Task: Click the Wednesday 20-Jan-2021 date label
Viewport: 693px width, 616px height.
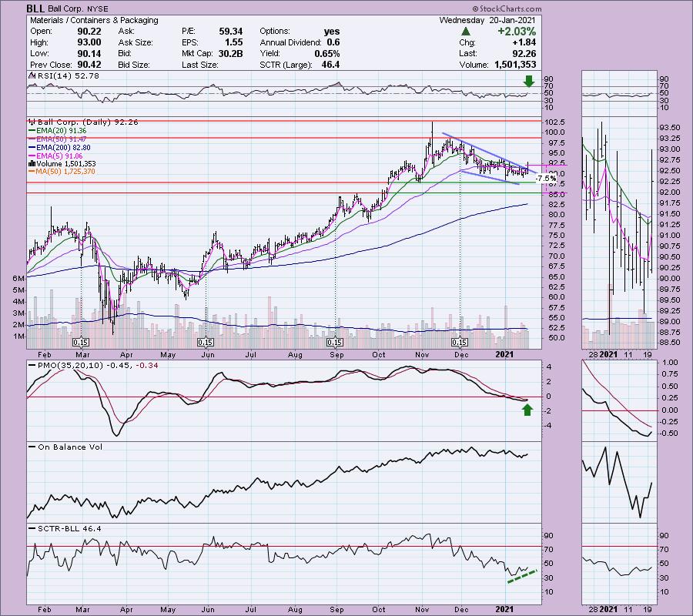Action: coord(487,20)
